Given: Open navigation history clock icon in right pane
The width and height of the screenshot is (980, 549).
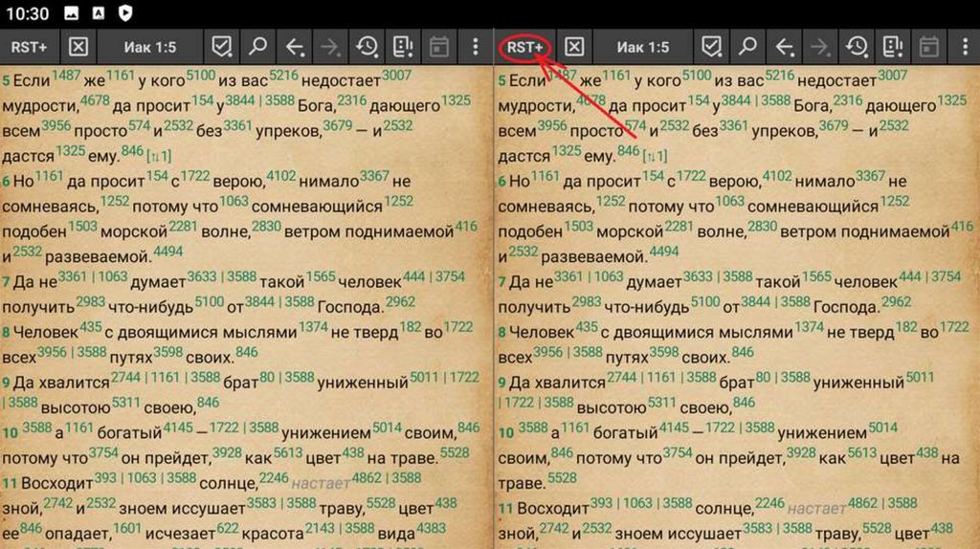Looking at the screenshot, I should 857,47.
